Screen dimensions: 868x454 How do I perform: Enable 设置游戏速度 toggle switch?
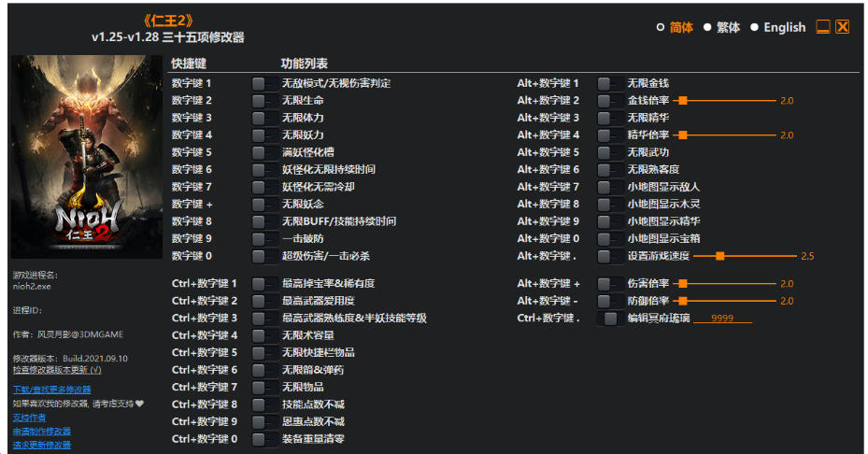click(610, 256)
